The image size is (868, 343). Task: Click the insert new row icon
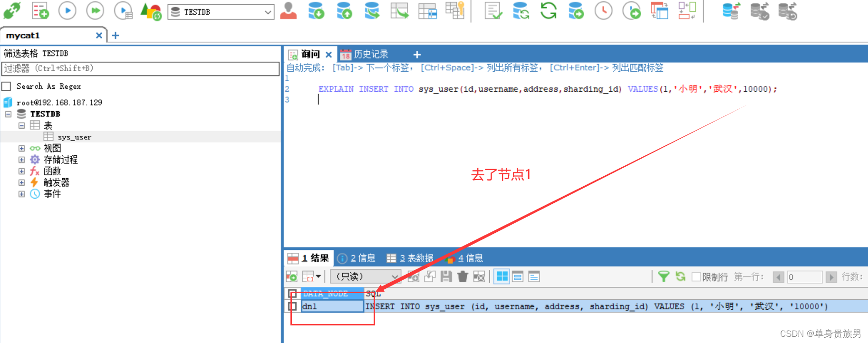point(414,276)
